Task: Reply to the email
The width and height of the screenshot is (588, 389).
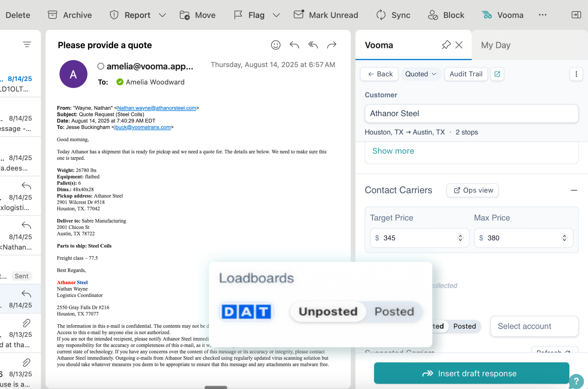Action: [294, 45]
